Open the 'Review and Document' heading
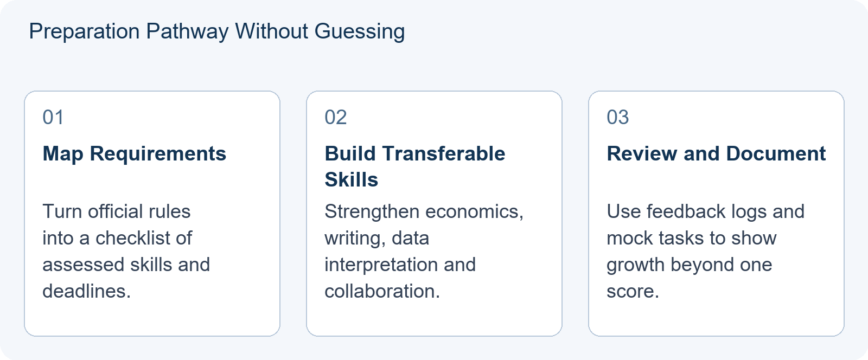The height and width of the screenshot is (360, 868). click(x=716, y=154)
